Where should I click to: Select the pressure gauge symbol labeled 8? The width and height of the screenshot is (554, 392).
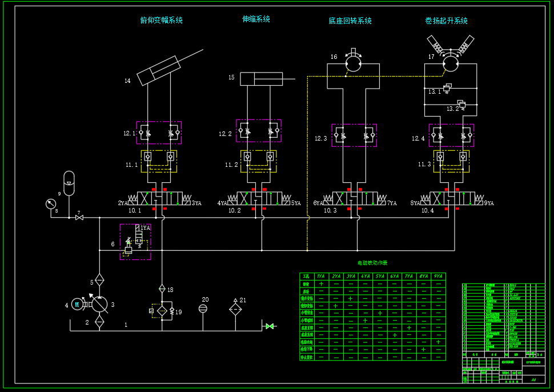[51, 204]
